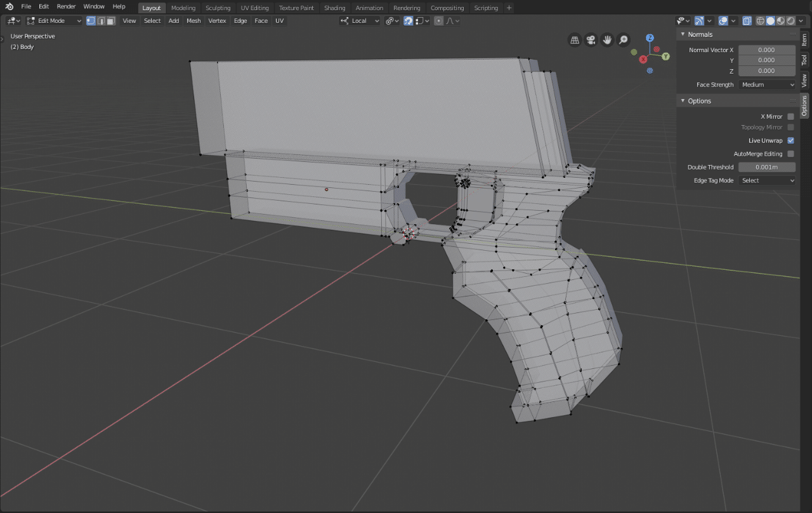Image resolution: width=812 pixels, height=513 pixels.
Task: Toggle show overlays icon
Action: coord(723,21)
